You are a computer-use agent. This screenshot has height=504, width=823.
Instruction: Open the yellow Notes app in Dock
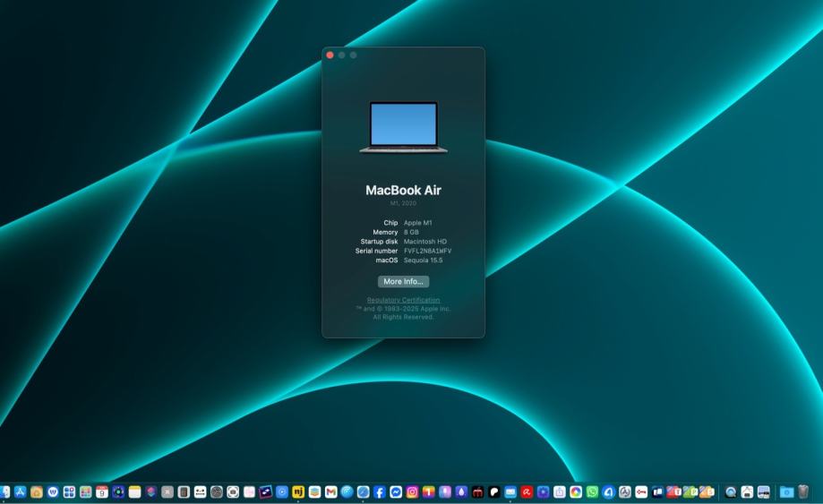tap(135, 492)
